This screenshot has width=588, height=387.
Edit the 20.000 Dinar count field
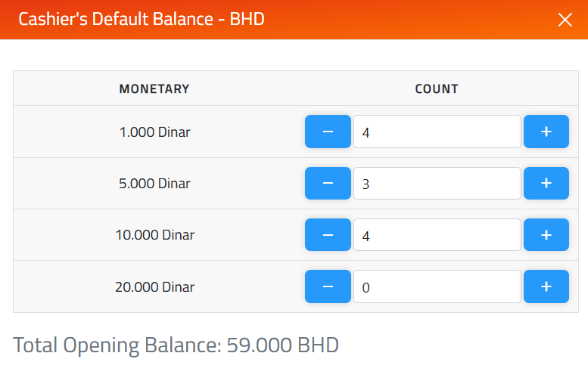tap(437, 286)
